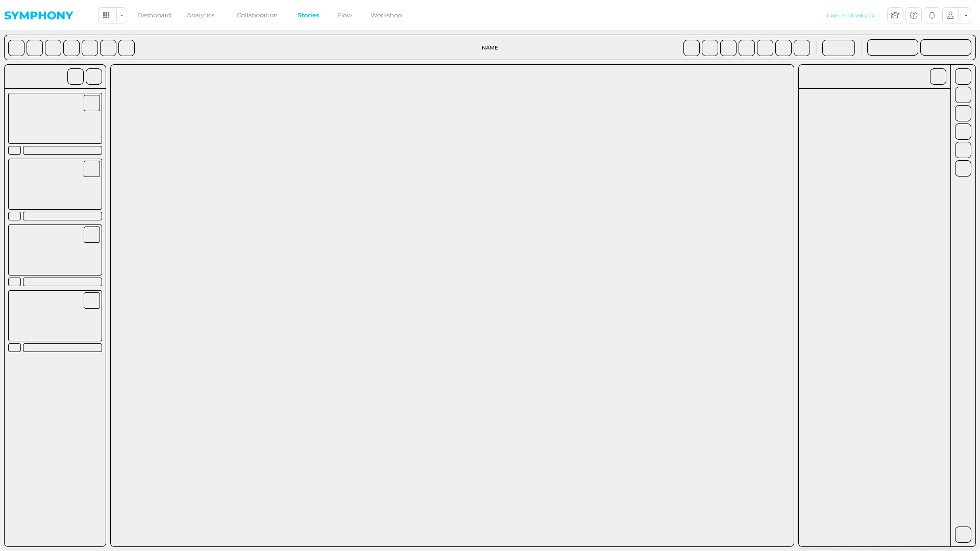Tick the checkbox under the bottom story card
Image resolution: width=980 pixels, height=551 pixels.
[x=15, y=347]
